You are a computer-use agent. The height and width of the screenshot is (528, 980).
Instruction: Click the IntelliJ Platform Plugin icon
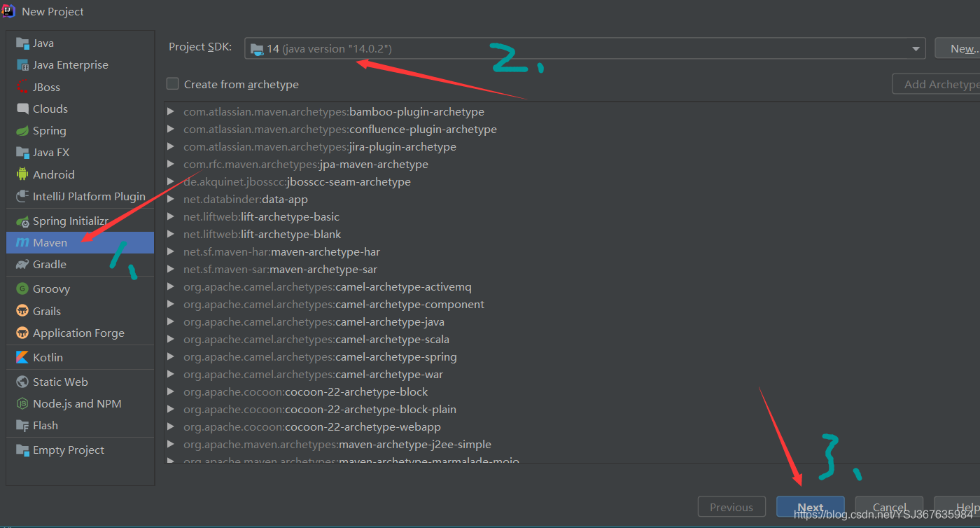point(22,196)
